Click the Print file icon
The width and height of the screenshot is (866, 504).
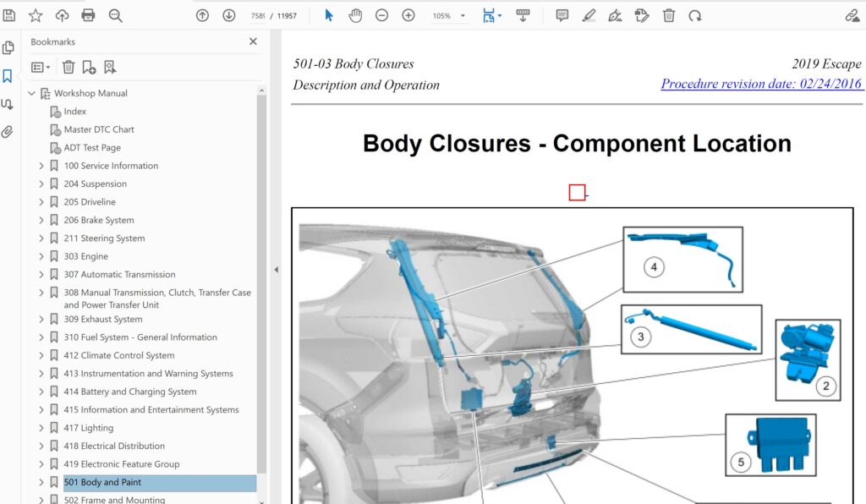click(88, 15)
